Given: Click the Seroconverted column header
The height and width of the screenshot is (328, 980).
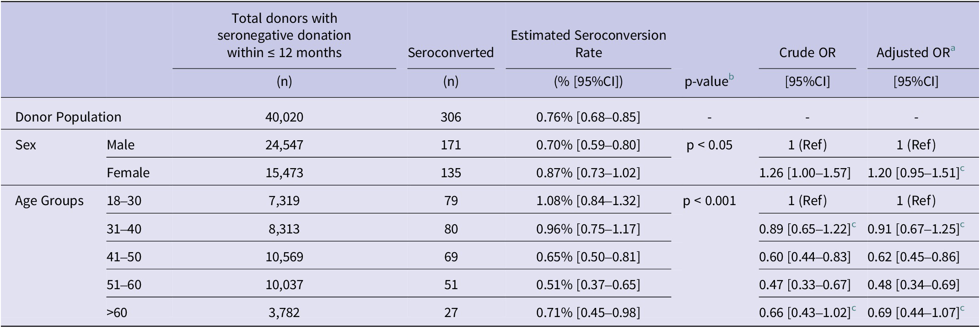Looking at the screenshot, I should pos(451,53).
